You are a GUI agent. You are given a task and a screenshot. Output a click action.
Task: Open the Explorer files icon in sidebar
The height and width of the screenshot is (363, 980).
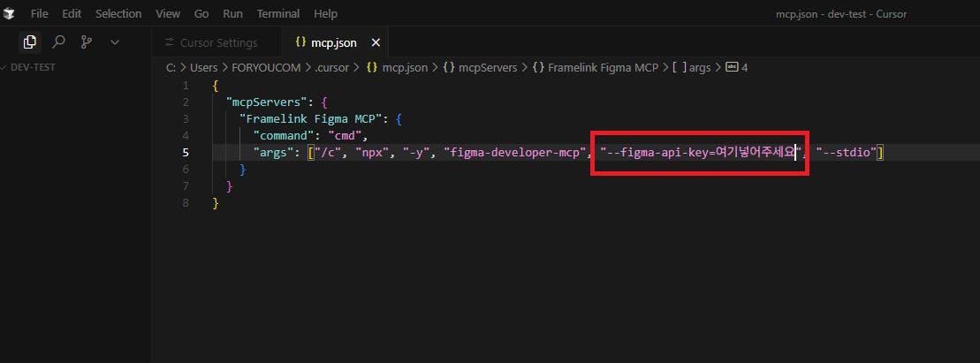click(x=29, y=42)
